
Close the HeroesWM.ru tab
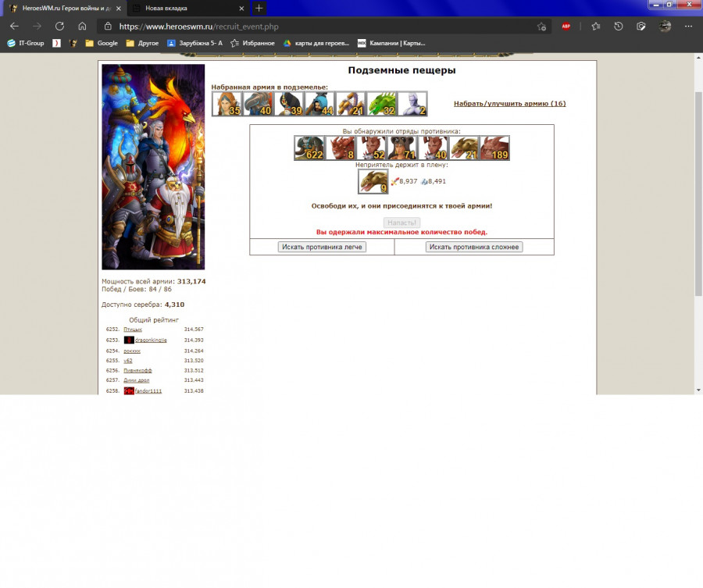click(119, 8)
